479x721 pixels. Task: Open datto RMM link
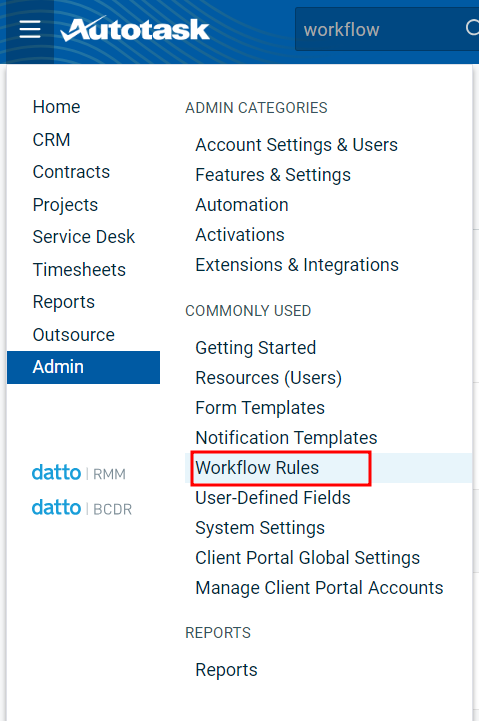point(79,473)
